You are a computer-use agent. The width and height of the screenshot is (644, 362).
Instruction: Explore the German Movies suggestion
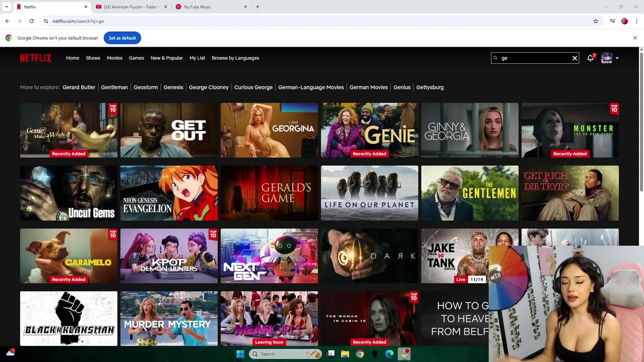point(369,87)
